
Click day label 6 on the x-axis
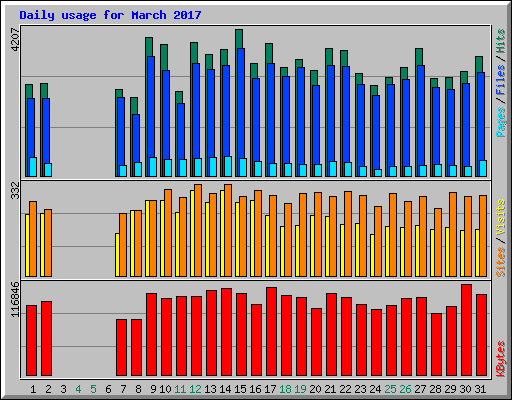(108, 389)
